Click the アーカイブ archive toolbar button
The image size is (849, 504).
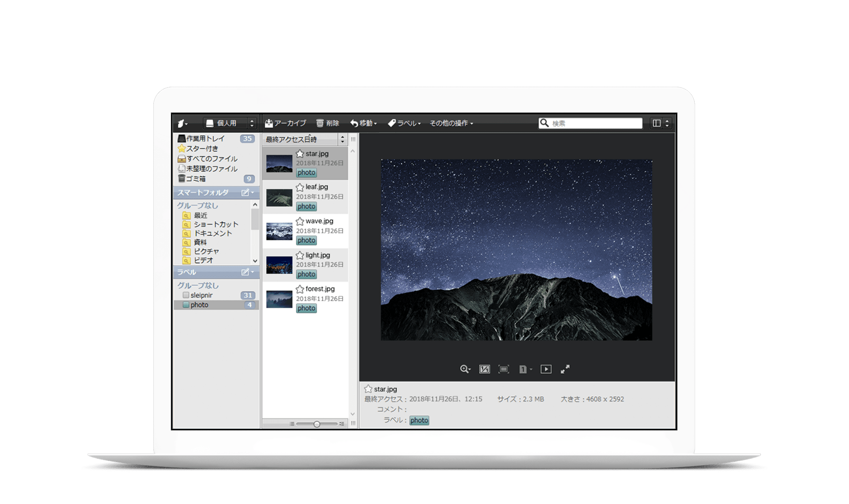point(285,123)
